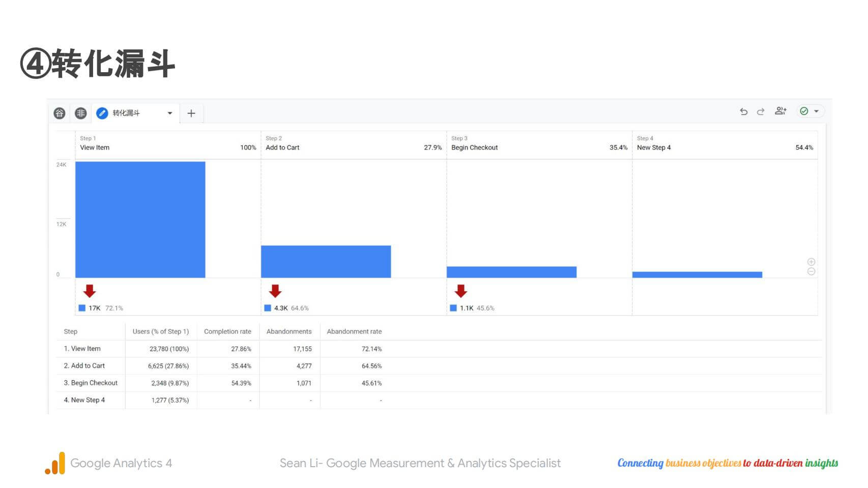This screenshot has width=868, height=488.
Task: Switch to the 非 tab
Action: [81, 113]
